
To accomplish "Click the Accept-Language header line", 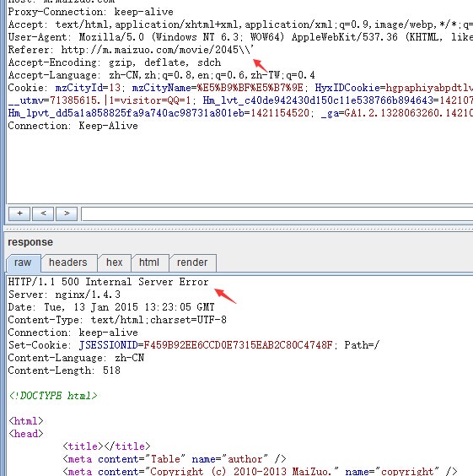I will (x=162, y=75).
